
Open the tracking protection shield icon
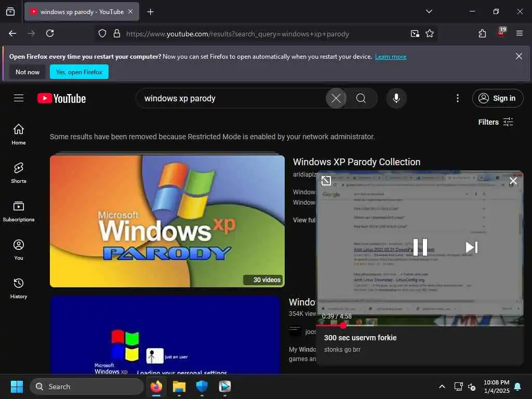pyautogui.click(x=102, y=34)
